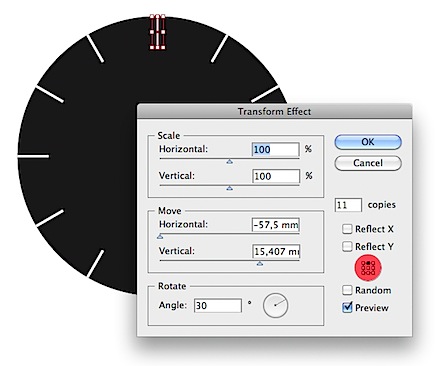Viewport: 436px width, 366px height.
Task: Click the Scale Horizontal percentage field
Action: (276, 150)
